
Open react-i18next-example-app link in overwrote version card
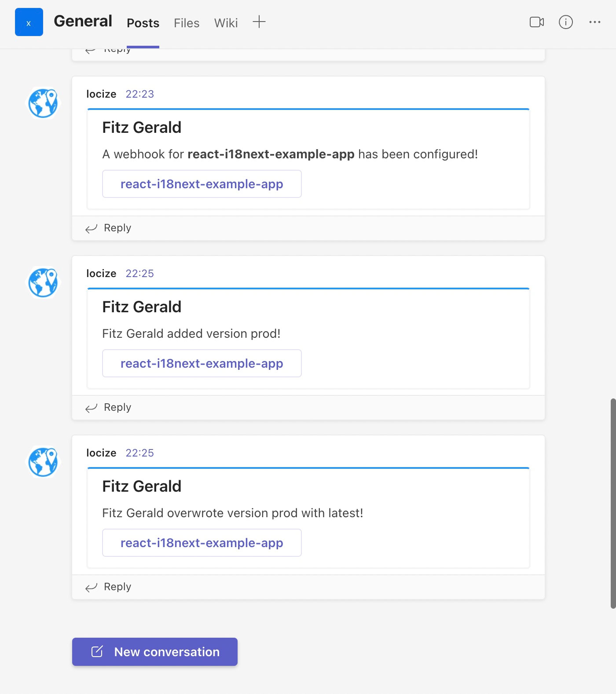click(x=202, y=543)
